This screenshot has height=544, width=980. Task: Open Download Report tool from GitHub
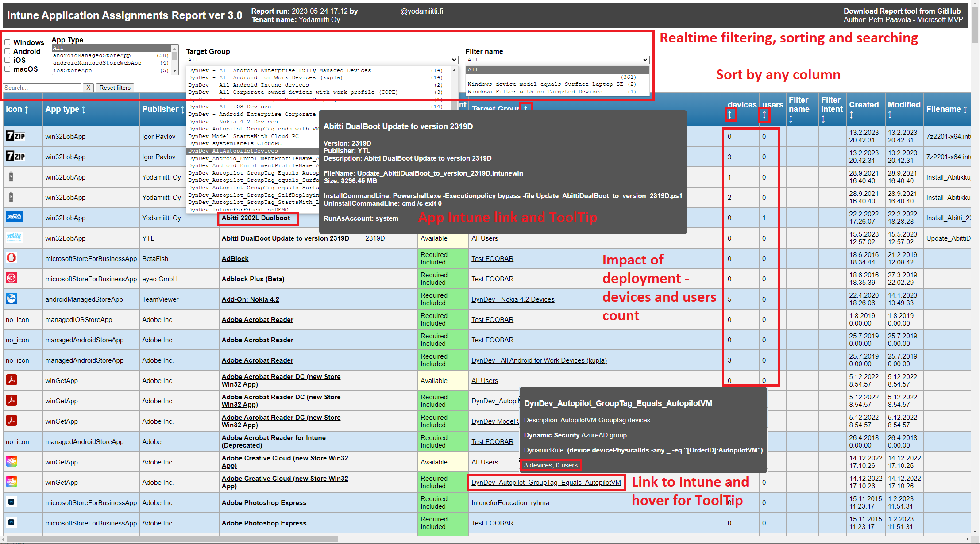(x=905, y=11)
